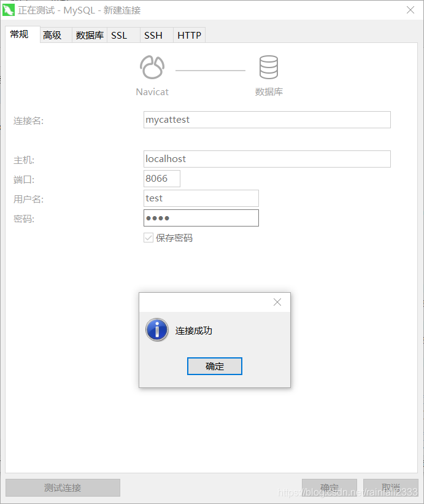
Task: Open the 高级 tab
Action: click(x=56, y=35)
